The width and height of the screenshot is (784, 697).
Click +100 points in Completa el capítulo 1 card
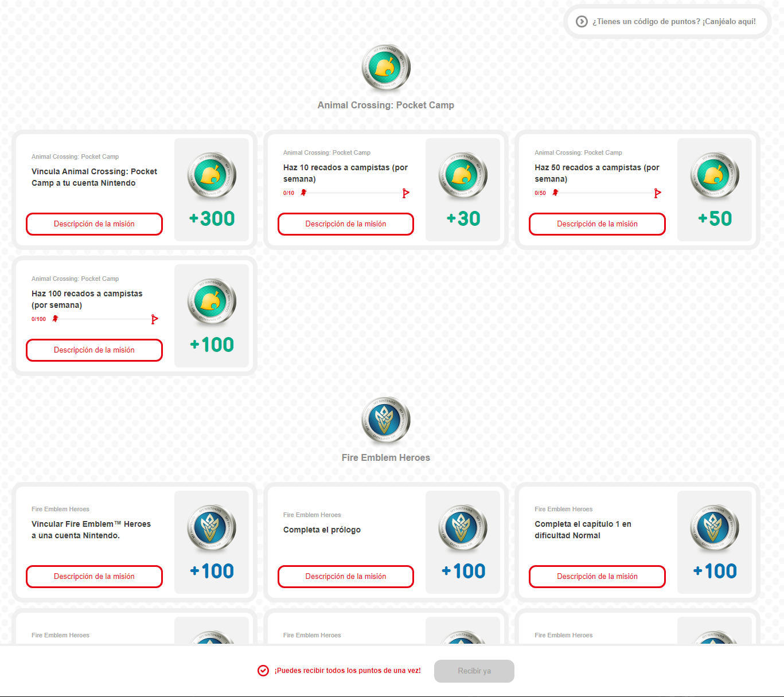coord(715,571)
